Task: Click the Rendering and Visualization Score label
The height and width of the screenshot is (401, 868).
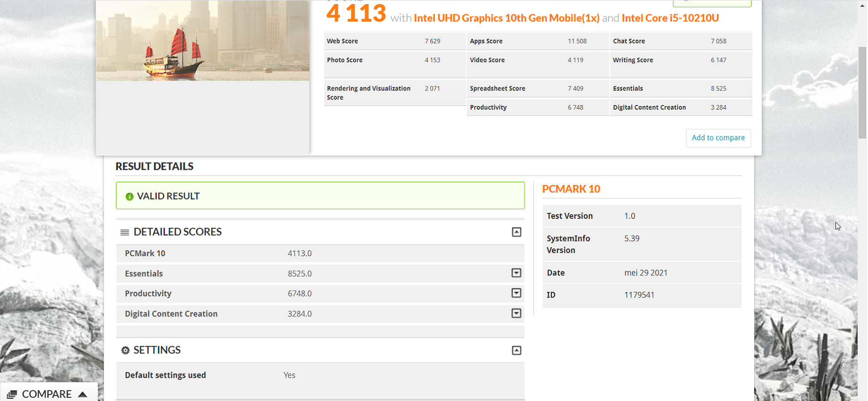Action: click(x=369, y=93)
